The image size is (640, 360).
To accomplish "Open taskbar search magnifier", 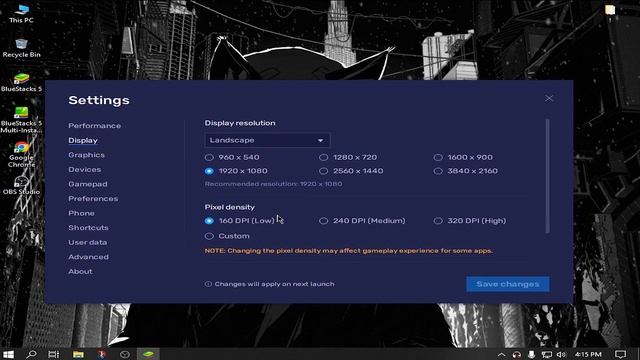I will coord(31,354).
